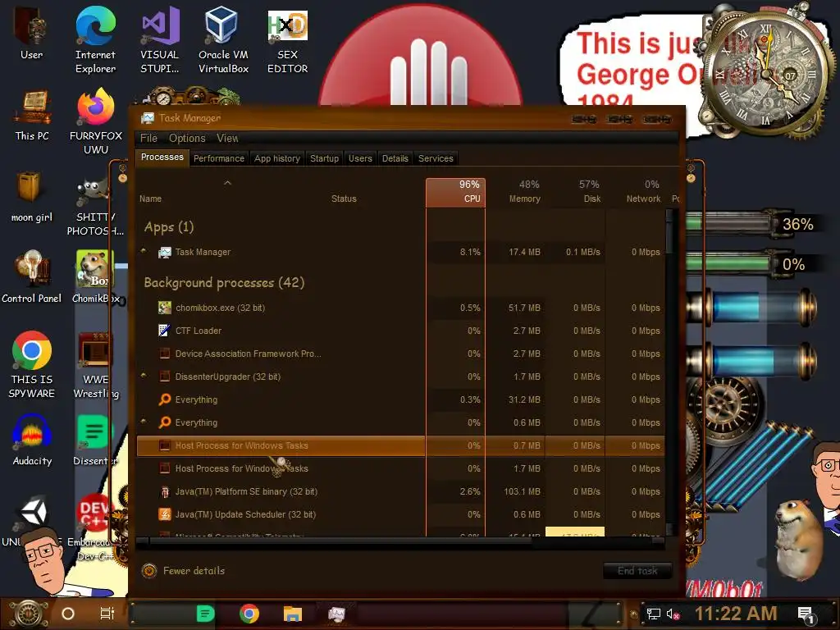
Task: Click the muted volume tray icon
Action: click(673, 614)
